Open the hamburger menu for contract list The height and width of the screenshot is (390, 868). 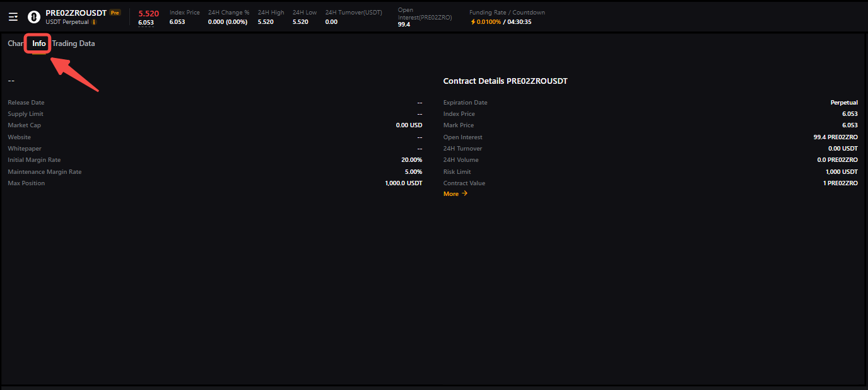pos(13,17)
